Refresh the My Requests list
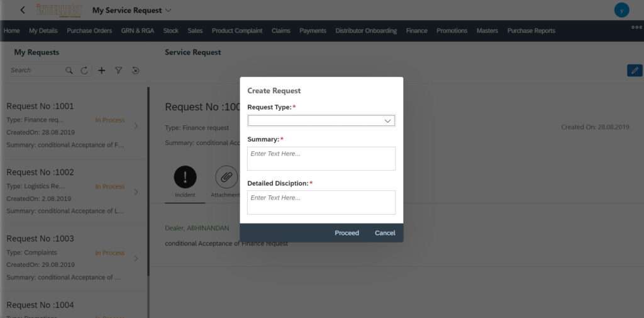This screenshot has height=318, width=644. (x=85, y=71)
